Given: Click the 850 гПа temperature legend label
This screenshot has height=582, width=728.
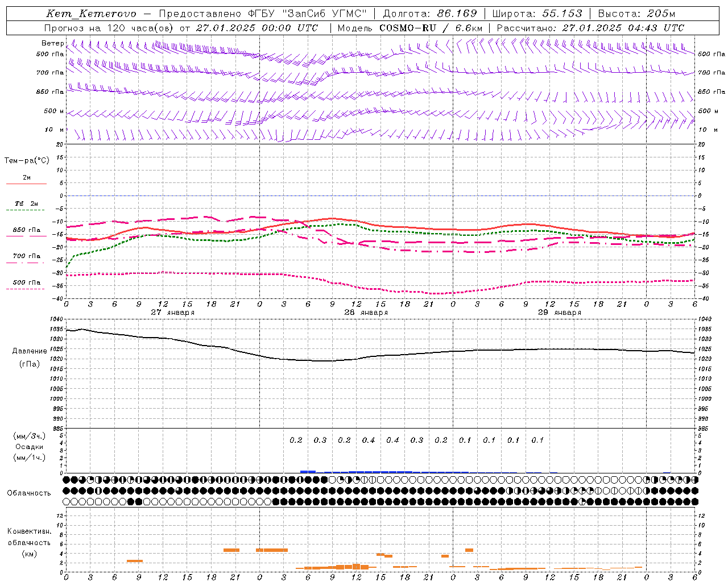Looking at the screenshot, I should [27, 230].
